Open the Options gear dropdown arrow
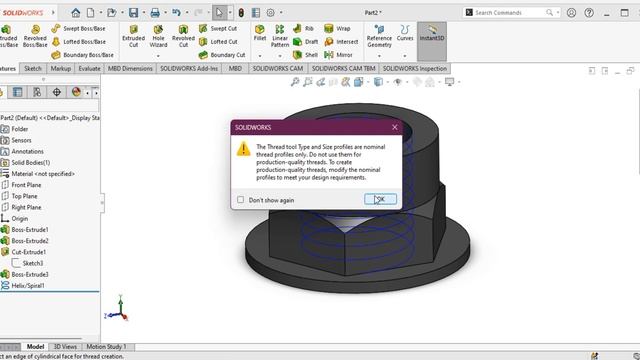The height and width of the screenshot is (360, 640). [281, 13]
